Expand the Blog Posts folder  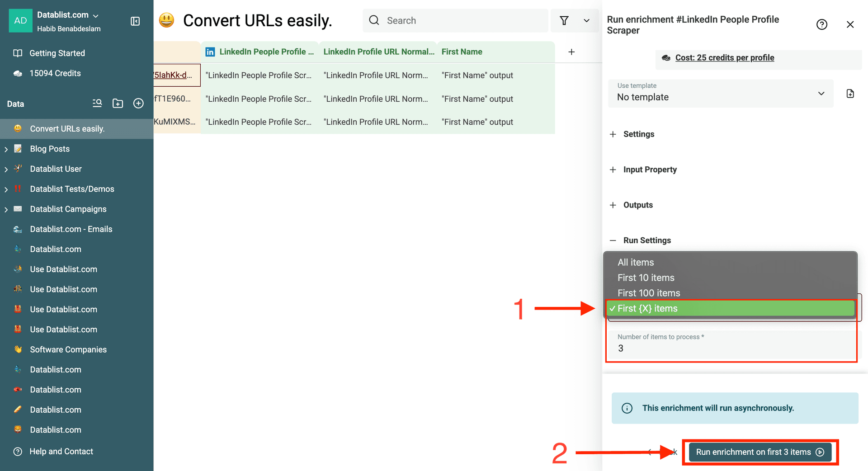pos(6,149)
